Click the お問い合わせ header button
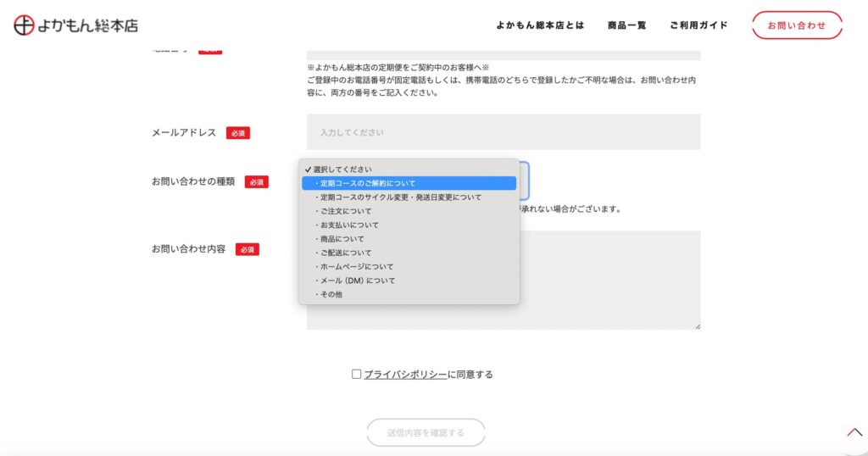This screenshot has width=868, height=456. [797, 25]
